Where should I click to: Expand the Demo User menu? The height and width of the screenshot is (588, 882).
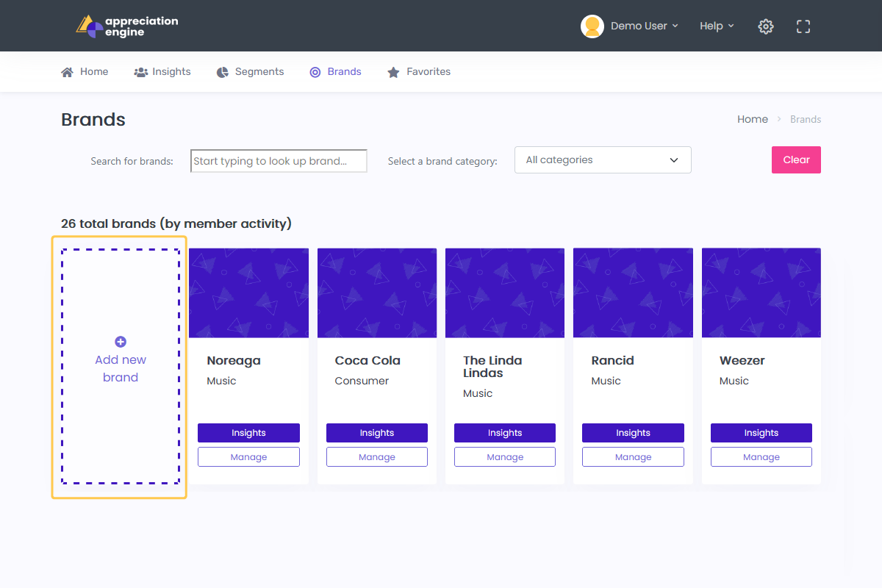click(645, 26)
